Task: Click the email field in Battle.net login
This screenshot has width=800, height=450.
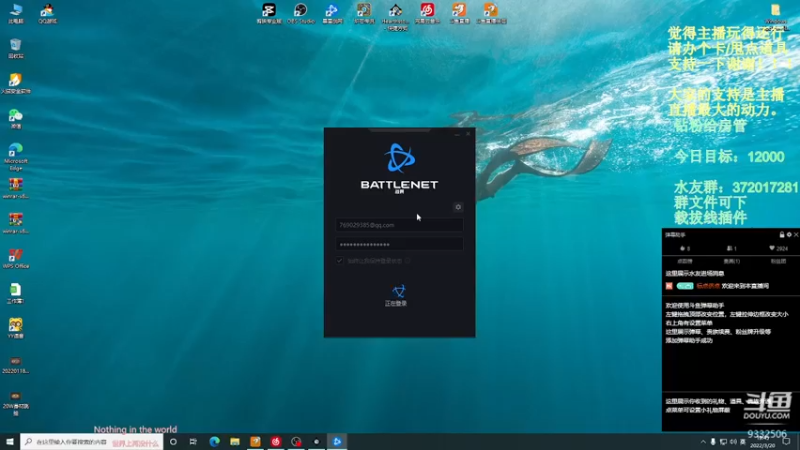Action: 399,225
